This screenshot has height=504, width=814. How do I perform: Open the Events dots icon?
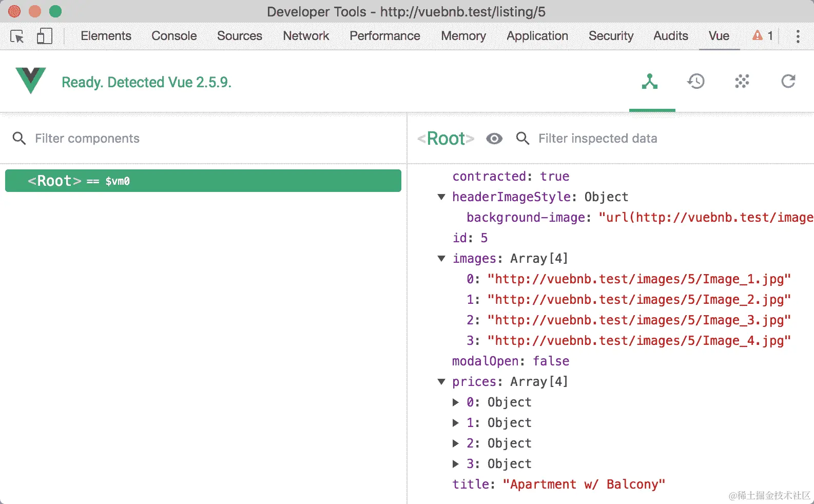[x=742, y=81]
